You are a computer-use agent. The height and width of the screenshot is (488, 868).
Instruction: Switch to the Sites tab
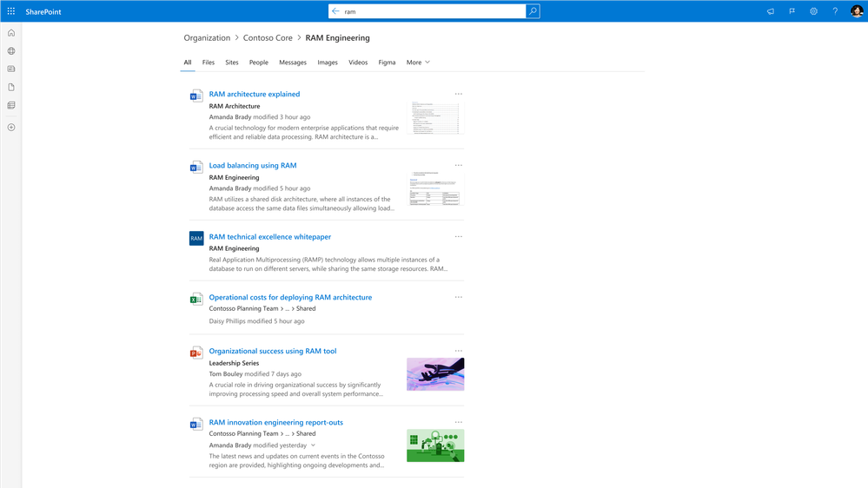232,63
